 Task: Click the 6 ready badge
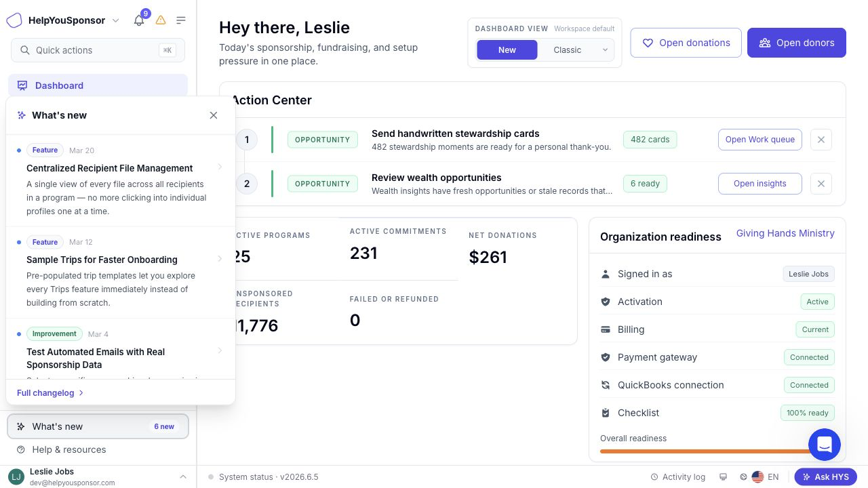point(645,184)
